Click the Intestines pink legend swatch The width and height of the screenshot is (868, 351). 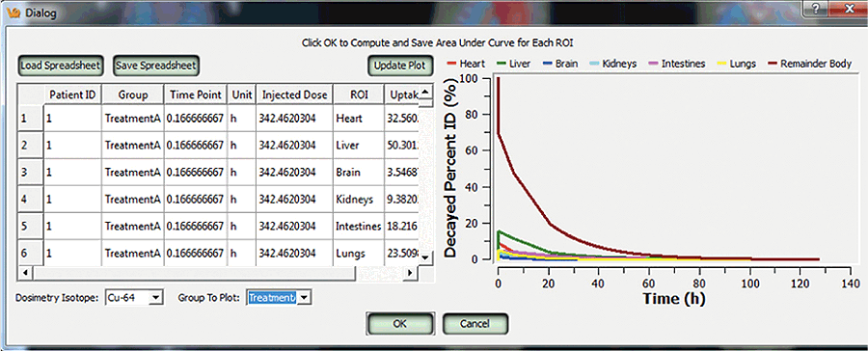[x=653, y=64]
